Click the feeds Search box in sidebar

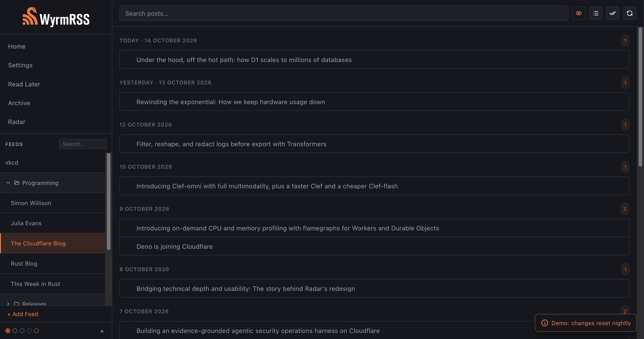tap(83, 144)
